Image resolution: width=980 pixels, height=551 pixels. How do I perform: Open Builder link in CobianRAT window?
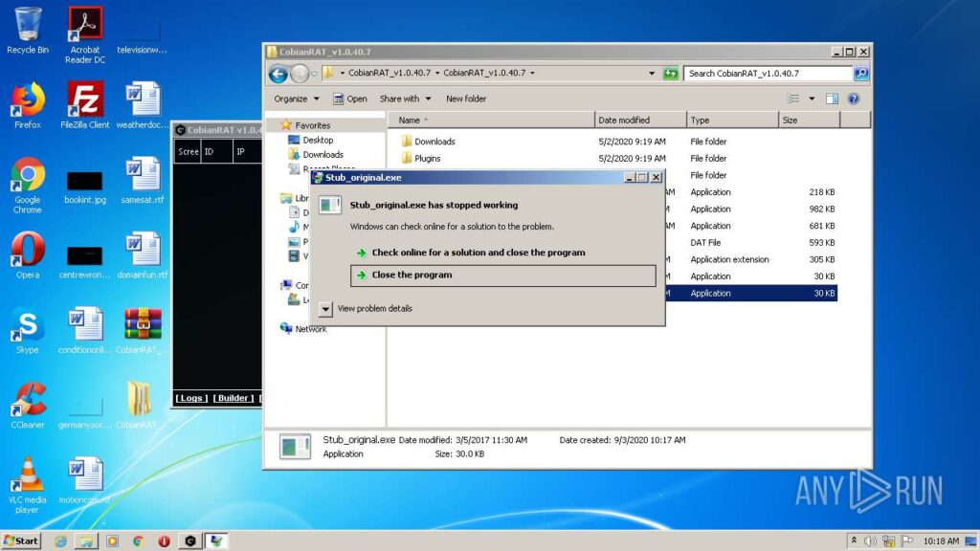click(x=234, y=398)
